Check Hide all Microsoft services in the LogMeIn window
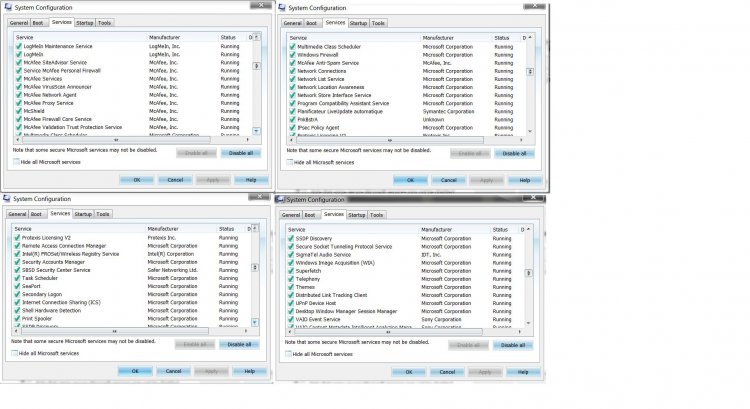This screenshot has width=750, height=409. pyautogui.click(x=16, y=162)
